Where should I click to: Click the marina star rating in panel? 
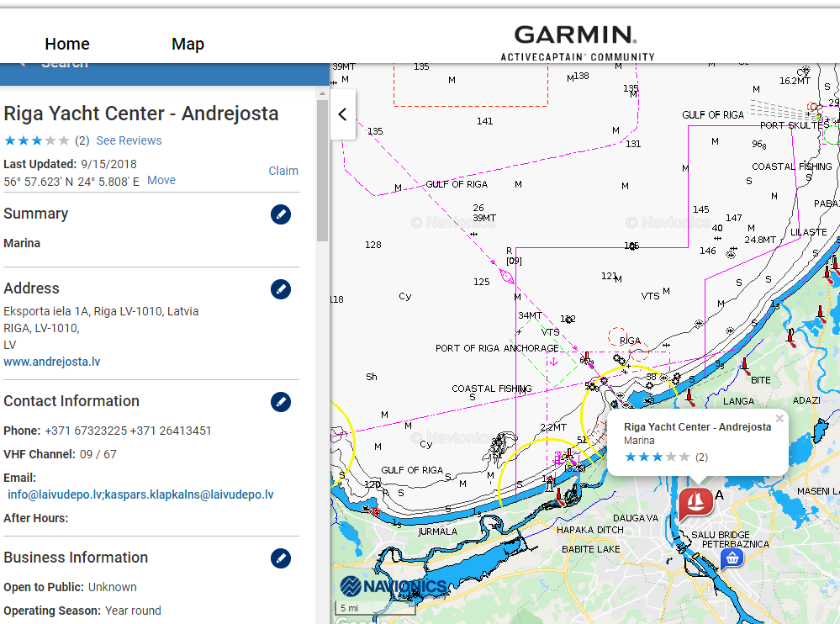(36, 141)
